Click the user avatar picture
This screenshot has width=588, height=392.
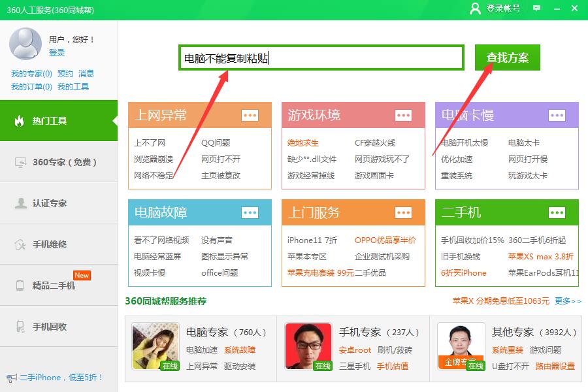pos(25,44)
